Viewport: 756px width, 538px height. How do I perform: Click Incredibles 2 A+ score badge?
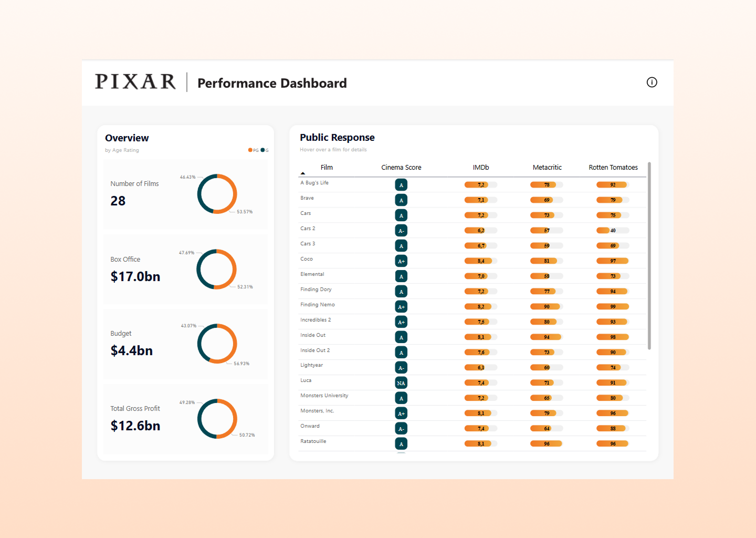[x=401, y=322]
